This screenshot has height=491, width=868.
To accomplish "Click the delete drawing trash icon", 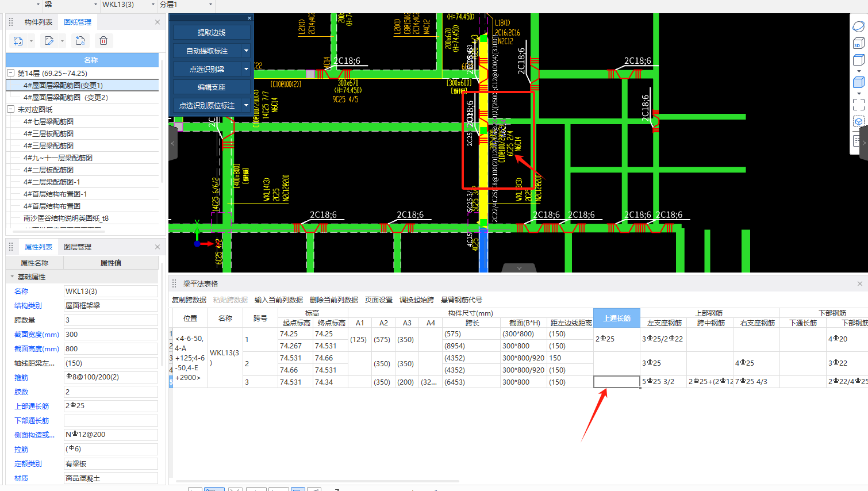I will (103, 41).
